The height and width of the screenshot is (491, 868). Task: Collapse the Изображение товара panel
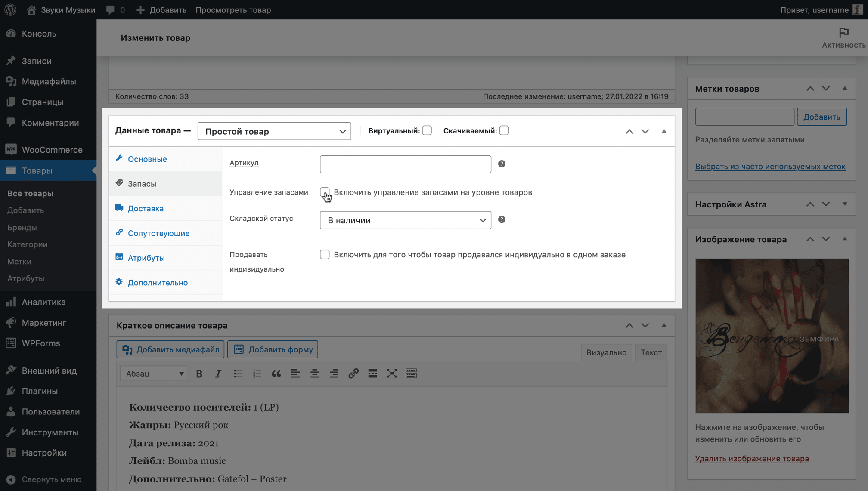click(x=844, y=239)
